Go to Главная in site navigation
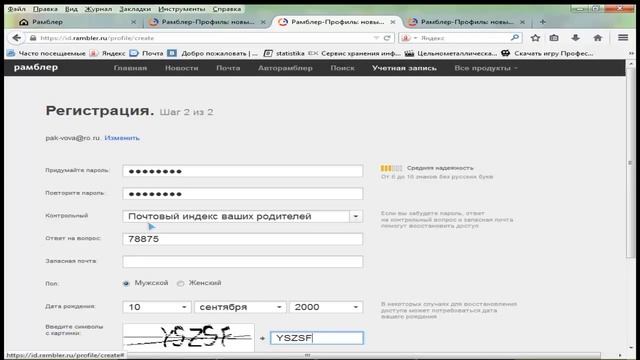 [x=130, y=68]
